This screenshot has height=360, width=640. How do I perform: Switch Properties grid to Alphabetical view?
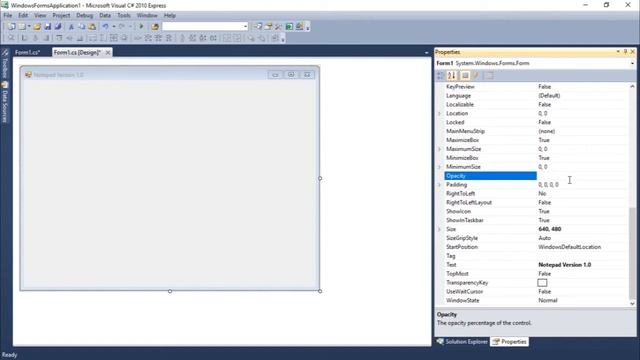[x=451, y=76]
